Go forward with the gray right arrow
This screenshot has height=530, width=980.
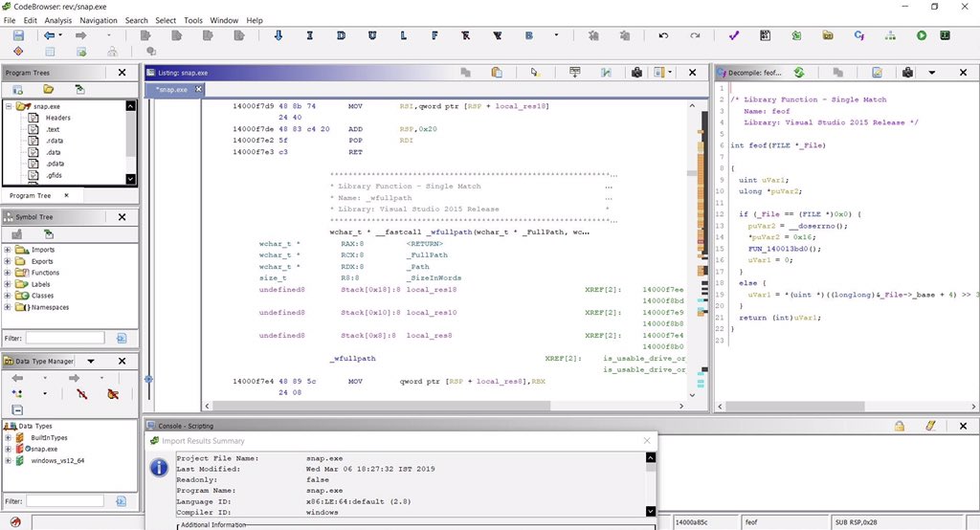click(x=80, y=35)
